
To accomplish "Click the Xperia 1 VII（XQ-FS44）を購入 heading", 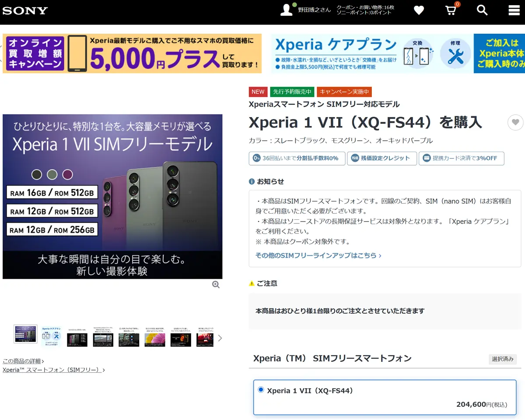I will coord(365,122).
